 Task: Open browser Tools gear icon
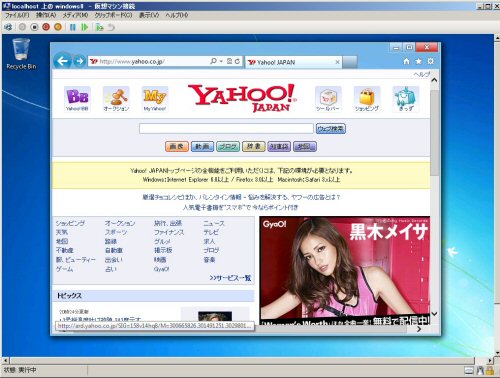pos(430,61)
